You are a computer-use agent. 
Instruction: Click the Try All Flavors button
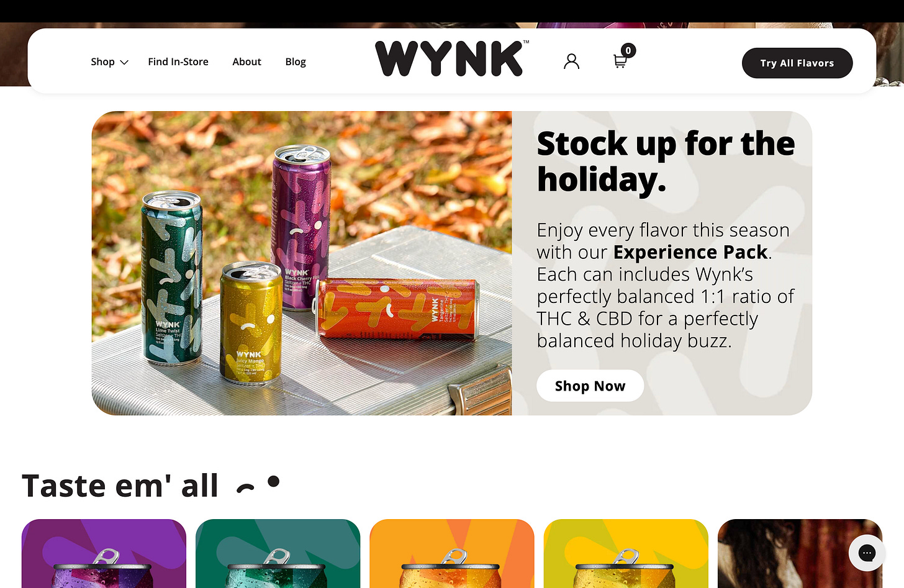797,63
